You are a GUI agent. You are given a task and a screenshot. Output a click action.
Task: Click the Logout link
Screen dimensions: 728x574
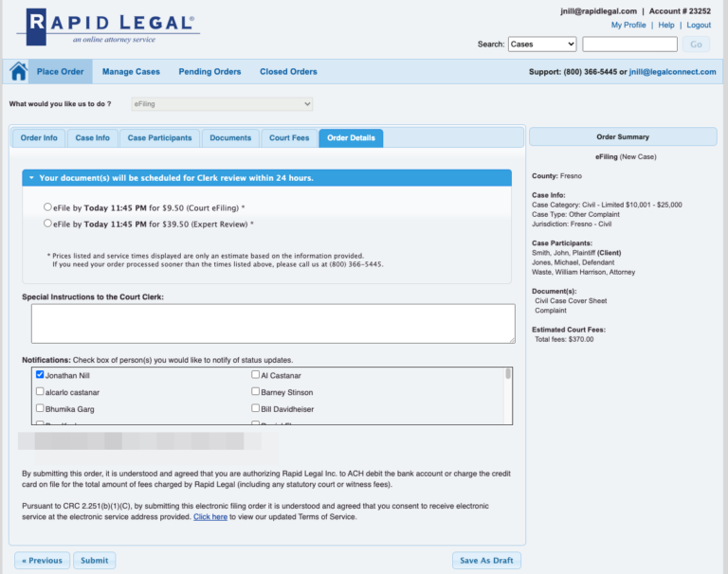point(699,25)
